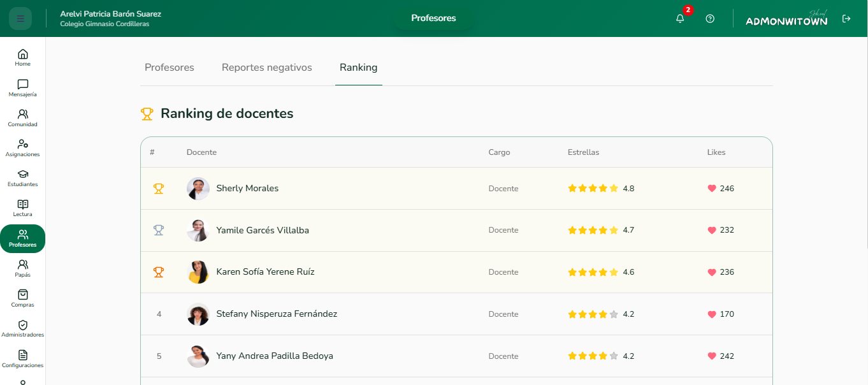The image size is (868, 385).
Task: Click the heart icon with 246 likes
Action: (712, 189)
